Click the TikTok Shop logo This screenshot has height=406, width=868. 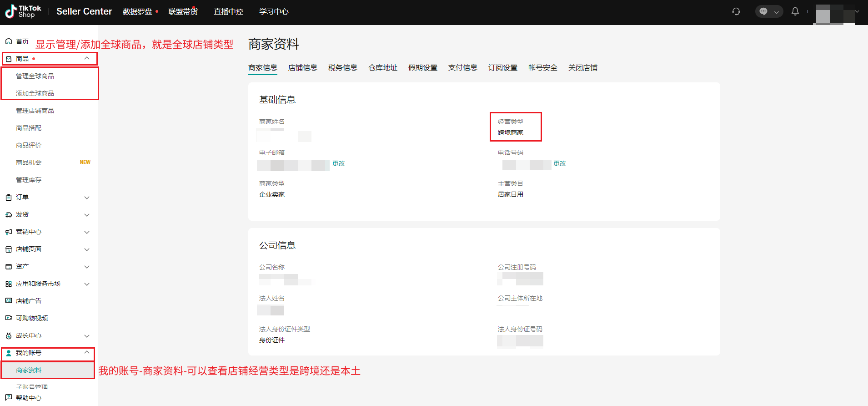pyautogui.click(x=23, y=11)
